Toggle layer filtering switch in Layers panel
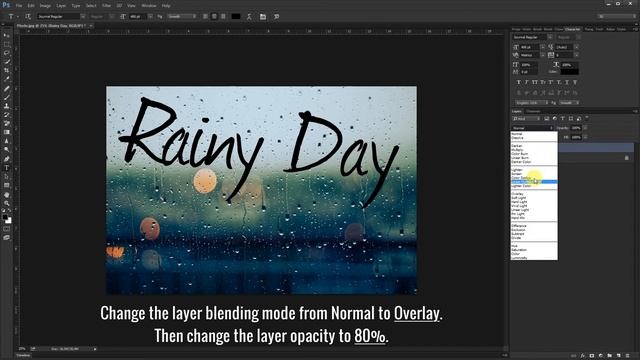640x360 pixels. tap(587, 118)
